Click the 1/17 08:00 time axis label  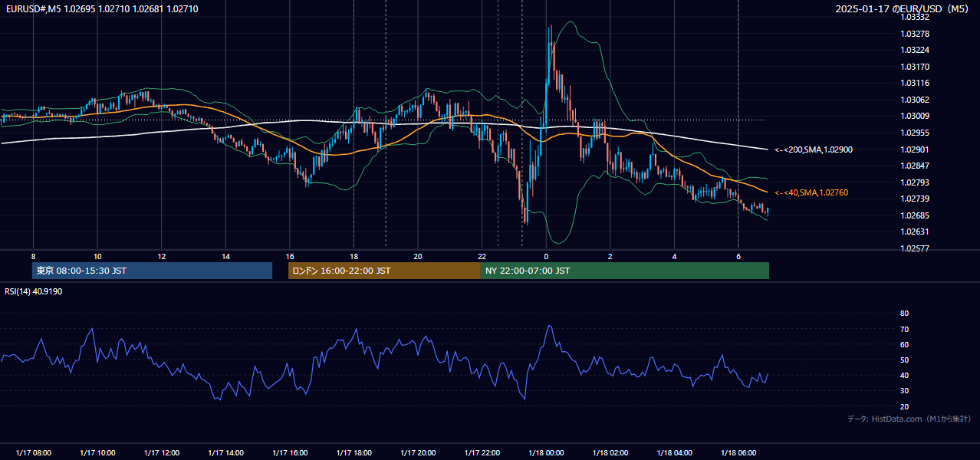coord(33,453)
